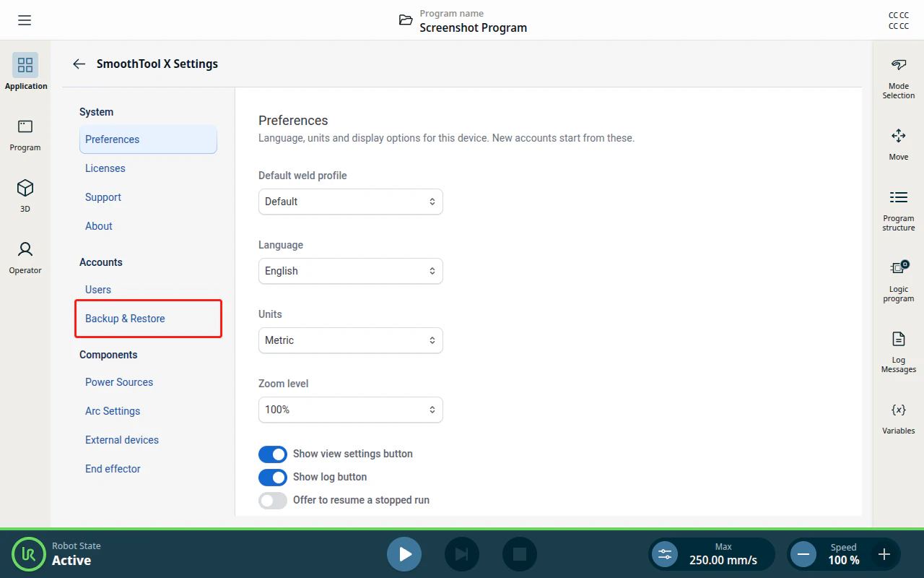
Task: Show the Variables panel
Action: 899,418
